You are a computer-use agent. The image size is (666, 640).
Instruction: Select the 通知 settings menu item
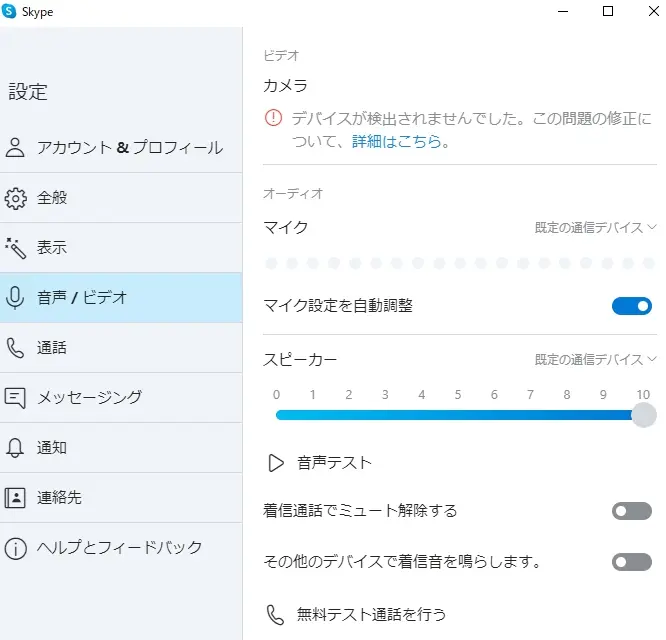tap(52, 447)
